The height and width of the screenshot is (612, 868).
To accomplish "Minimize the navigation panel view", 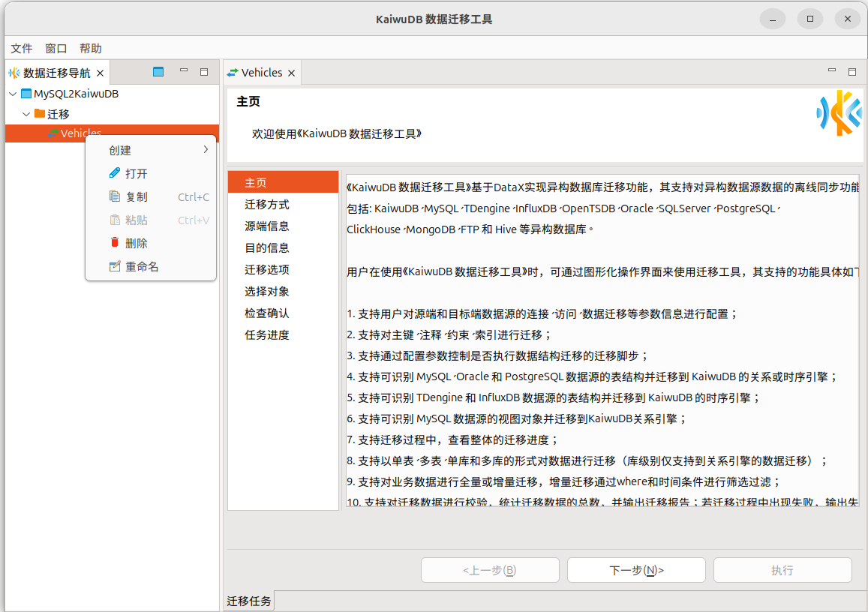I will point(184,71).
